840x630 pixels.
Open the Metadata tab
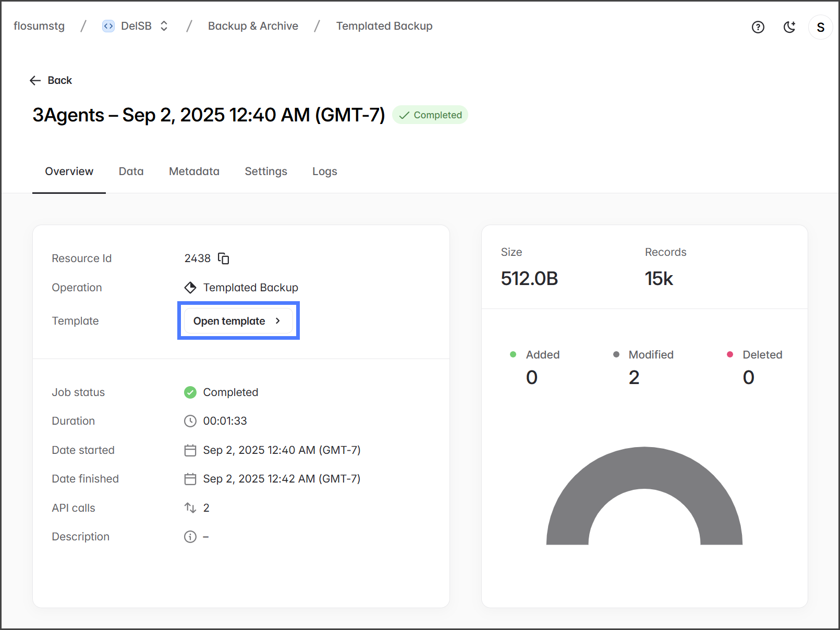194,171
